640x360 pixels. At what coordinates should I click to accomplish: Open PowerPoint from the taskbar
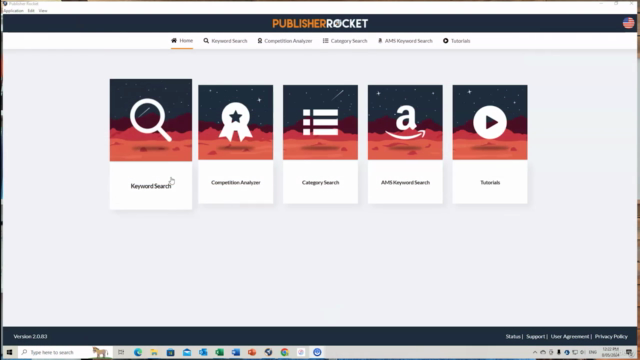(x=252, y=352)
